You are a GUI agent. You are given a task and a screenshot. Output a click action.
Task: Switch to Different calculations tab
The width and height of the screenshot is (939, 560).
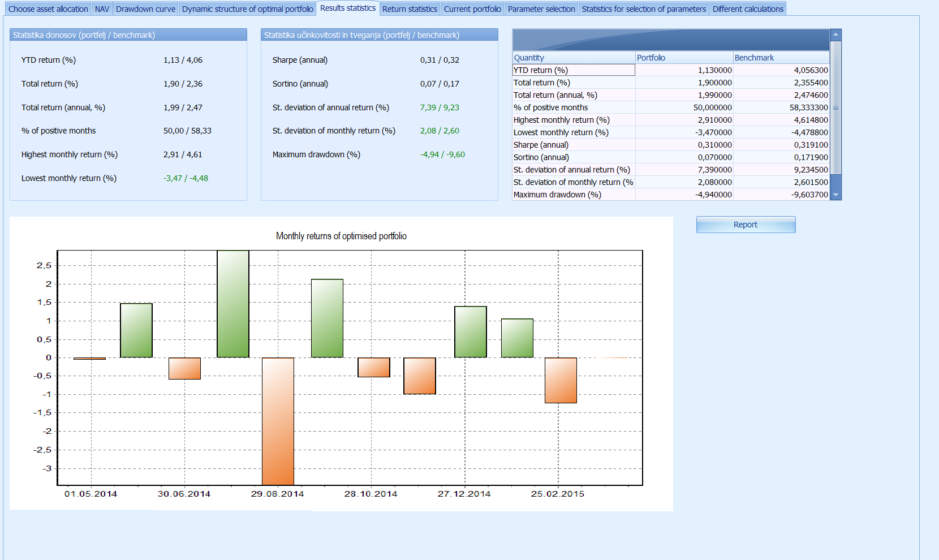[748, 9]
